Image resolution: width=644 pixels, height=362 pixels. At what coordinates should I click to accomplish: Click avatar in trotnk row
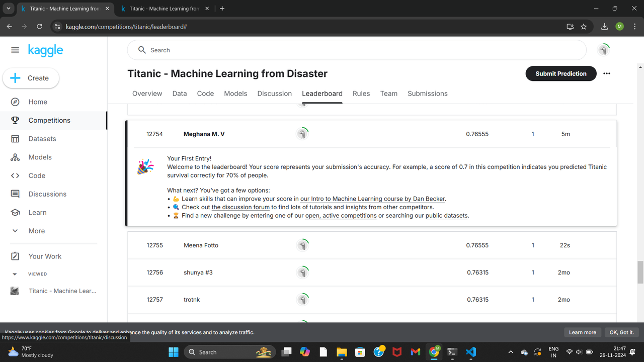[x=302, y=299]
